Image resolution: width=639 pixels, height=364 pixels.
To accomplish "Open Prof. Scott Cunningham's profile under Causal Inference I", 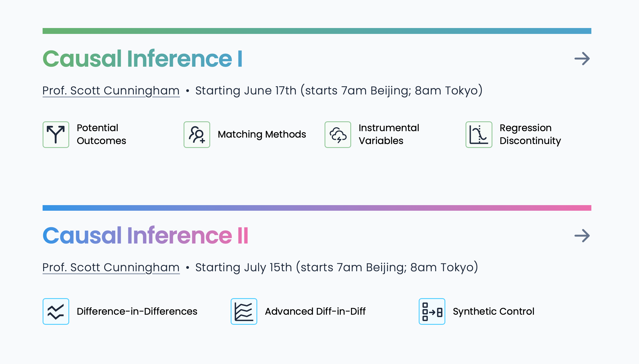I will click(x=111, y=90).
